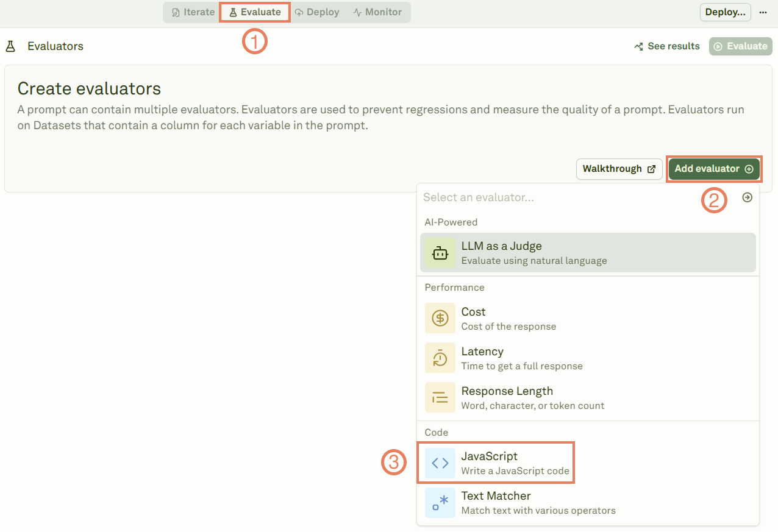This screenshot has height=532, width=778.
Task: Select the Latency stopwatch icon
Action: click(440, 358)
